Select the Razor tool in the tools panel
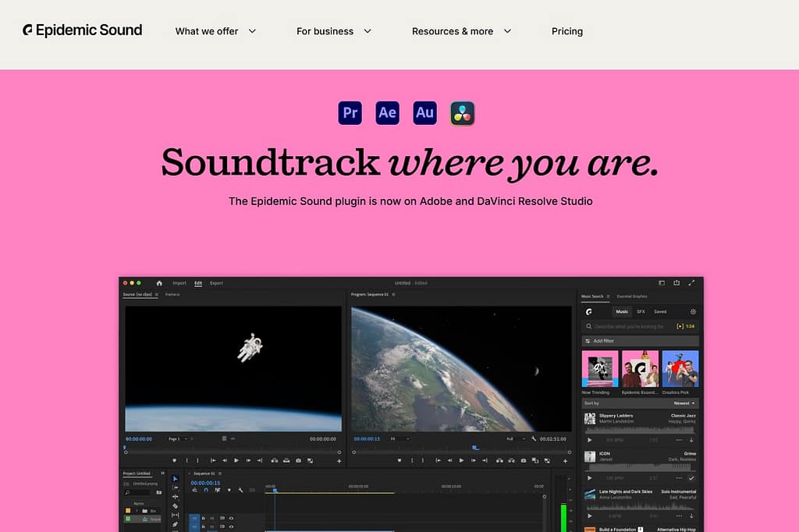The height and width of the screenshot is (532, 799). pos(175,505)
